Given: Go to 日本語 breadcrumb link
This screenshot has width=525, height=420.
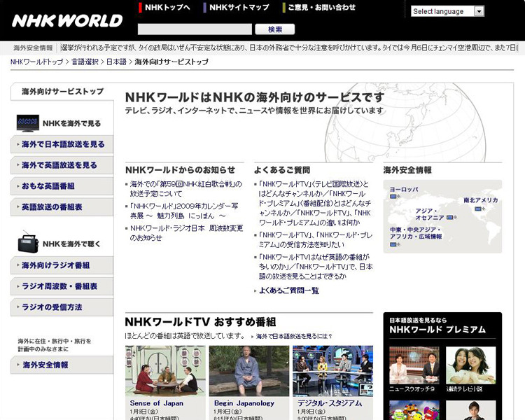Looking at the screenshot, I should (116, 62).
